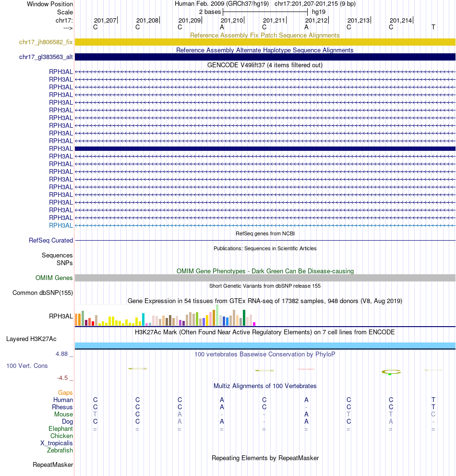Click the Dog alignment row label
456x476 pixels.
tap(67, 422)
